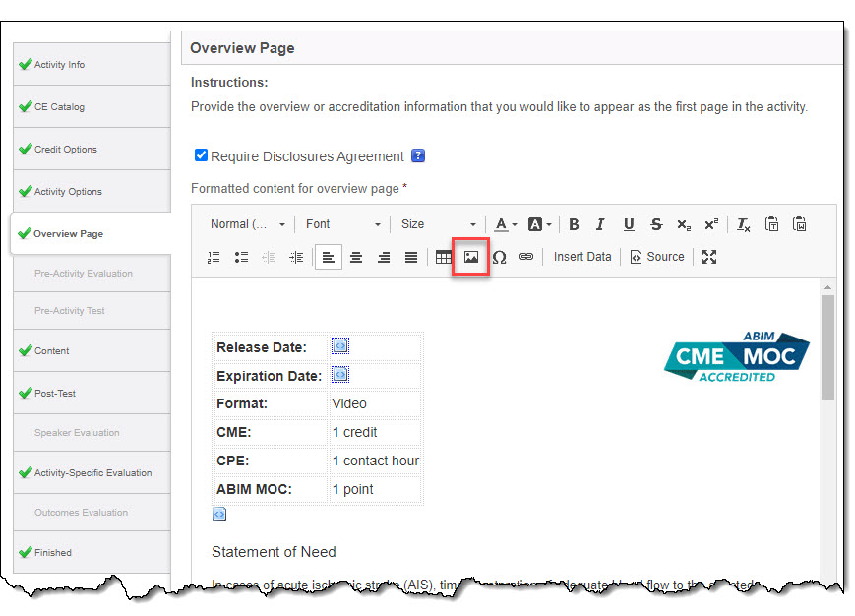Screen dimensions: 855x616
Task: Go to Post-Test step
Action: point(92,393)
